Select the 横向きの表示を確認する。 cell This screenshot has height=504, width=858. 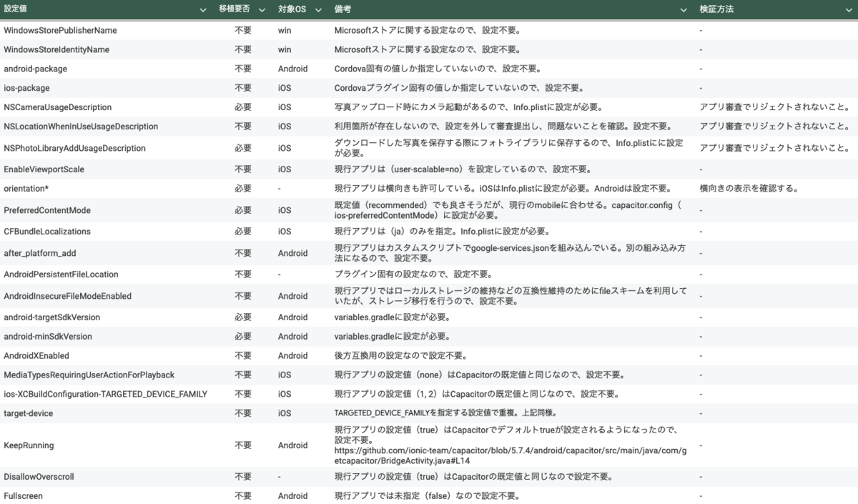[749, 189]
